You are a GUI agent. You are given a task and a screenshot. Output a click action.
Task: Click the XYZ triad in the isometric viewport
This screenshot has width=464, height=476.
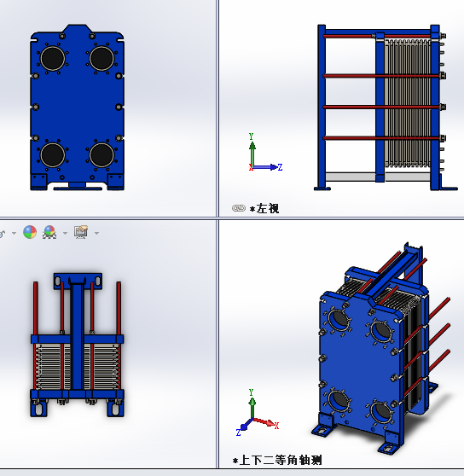[x=257, y=413]
